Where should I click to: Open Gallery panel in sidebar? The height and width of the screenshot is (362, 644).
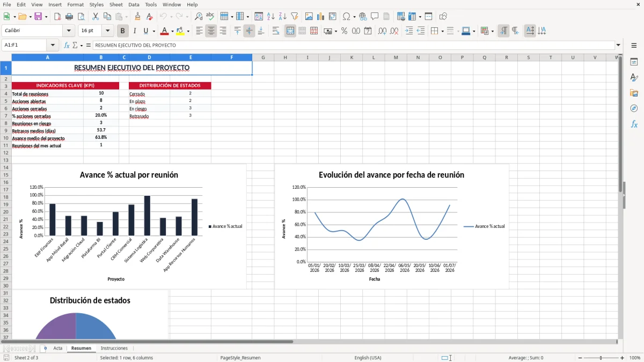(x=634, y=93)
